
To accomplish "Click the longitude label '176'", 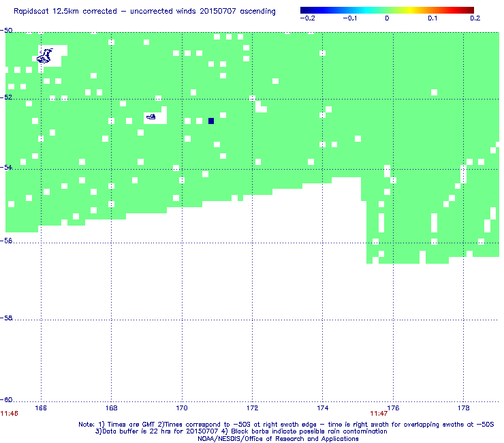I will (x=393, y=408).
